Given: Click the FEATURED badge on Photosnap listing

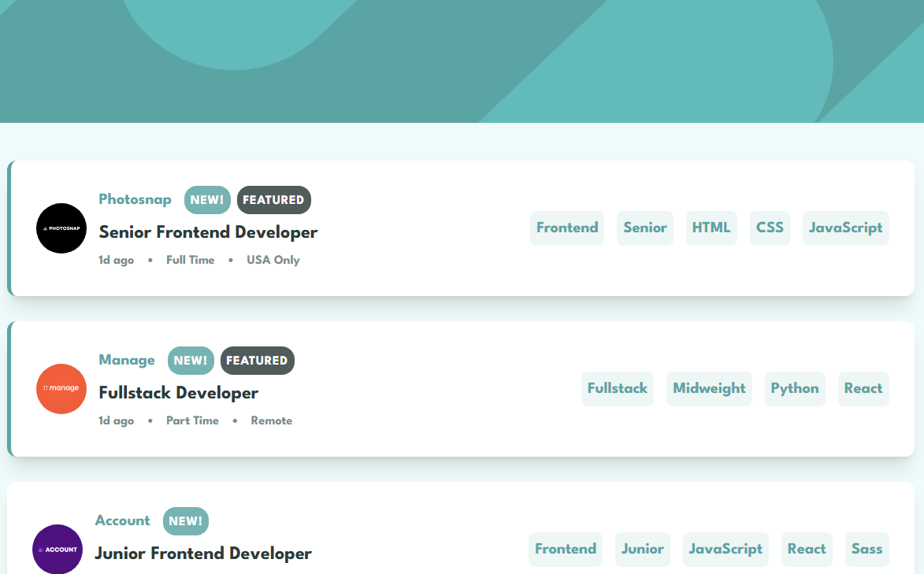Looking at the screenshot, I should tap(273, 200).
